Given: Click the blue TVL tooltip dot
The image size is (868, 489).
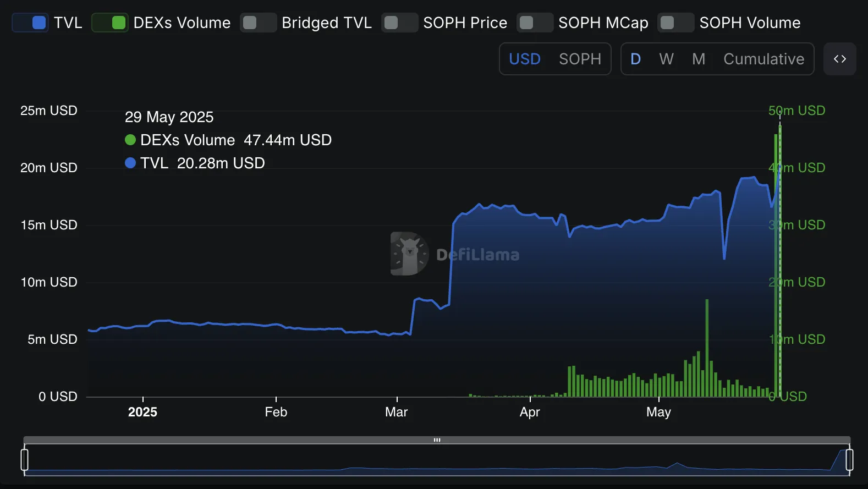Looking at the screenshot, I should point(130,163).
